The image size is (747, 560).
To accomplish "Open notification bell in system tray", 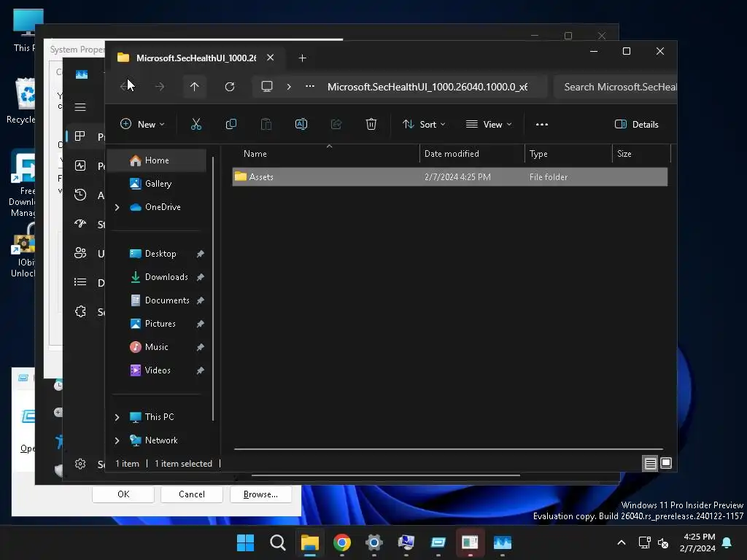I will pos(727,542).
